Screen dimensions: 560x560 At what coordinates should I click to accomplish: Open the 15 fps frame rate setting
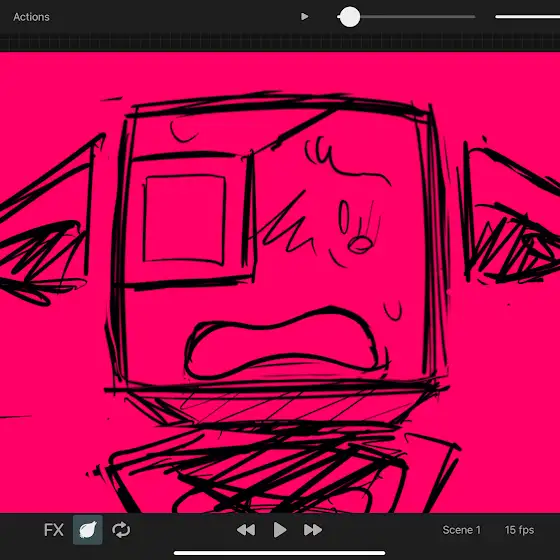tap(519, 530)
